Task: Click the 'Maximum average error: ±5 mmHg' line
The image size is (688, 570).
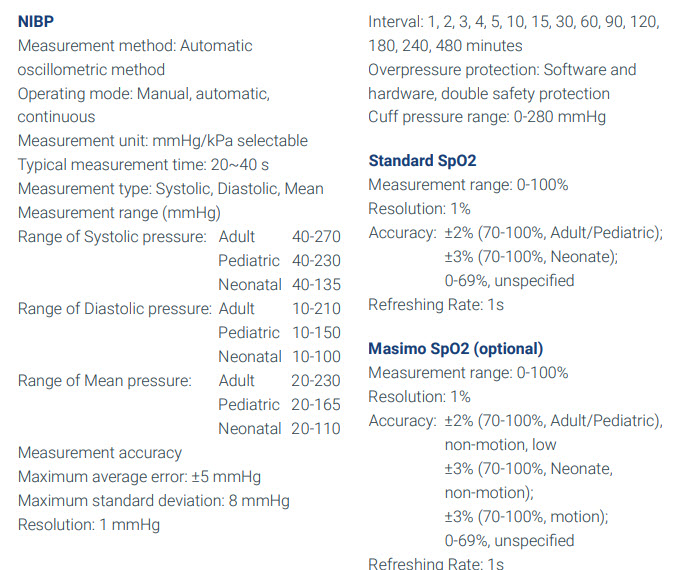Action: [x=139, y=477]
